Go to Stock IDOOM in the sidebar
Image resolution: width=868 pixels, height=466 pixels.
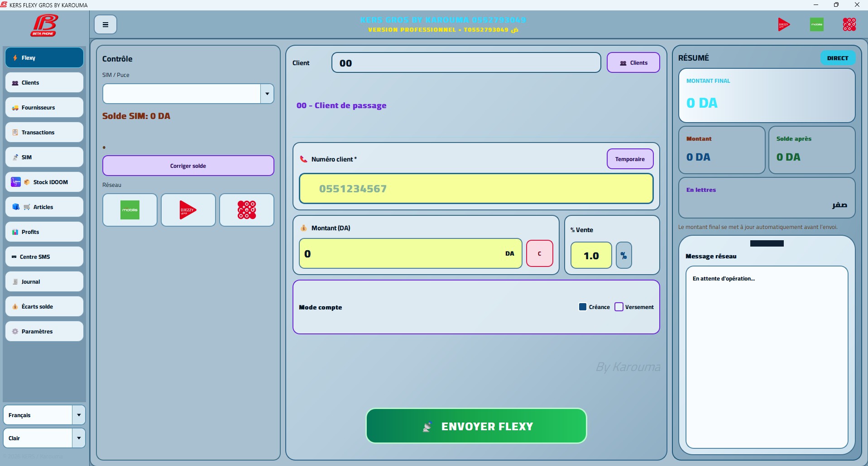[x=44, y=182]
